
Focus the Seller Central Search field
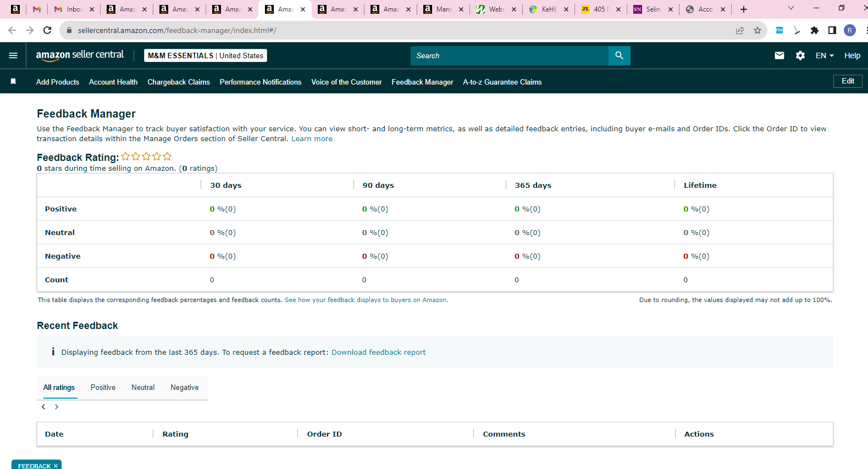click(510, 55)
